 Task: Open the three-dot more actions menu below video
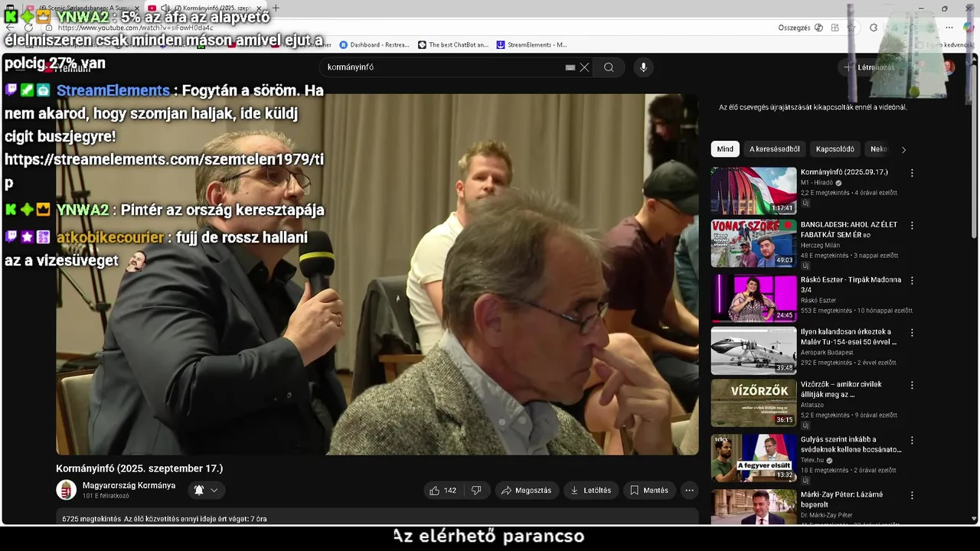[689, 491]
